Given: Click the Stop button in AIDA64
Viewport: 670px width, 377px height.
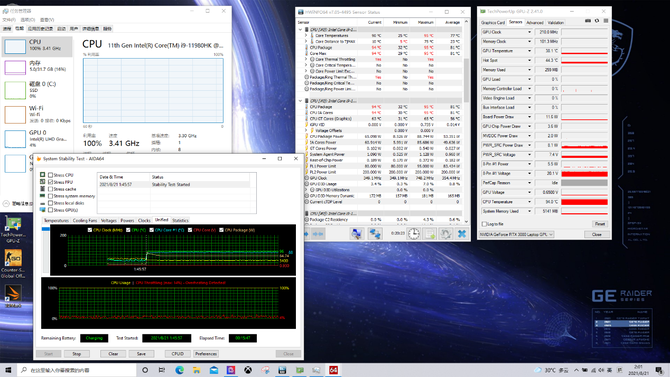Looking at the screenshot, I should 76,354.
